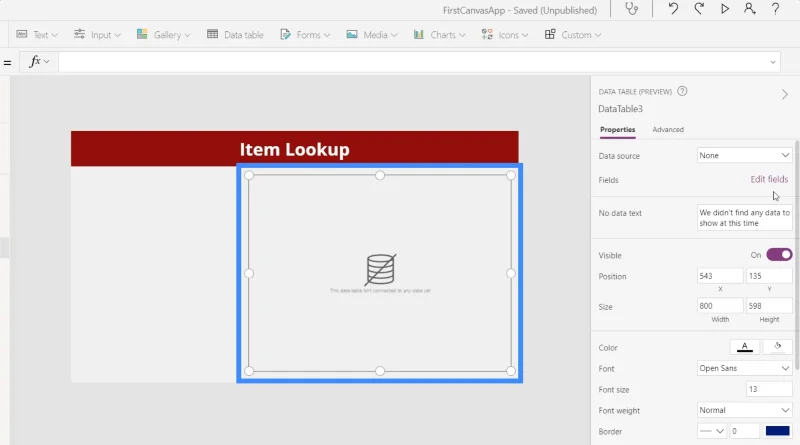The height and width of the screenshot is (445, 800).
Task: Open the App checker stethoscope icon
Action: pyautogui.click(x=632, y=9)
